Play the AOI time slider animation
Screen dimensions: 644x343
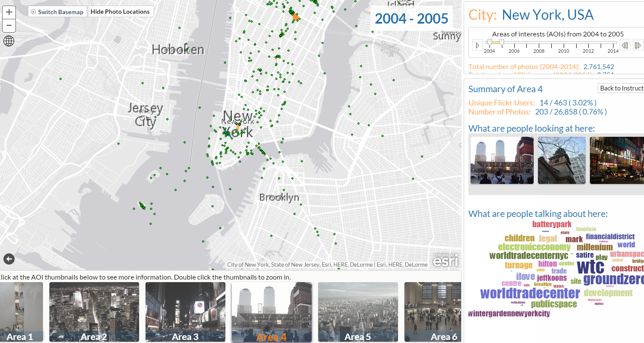477,45
